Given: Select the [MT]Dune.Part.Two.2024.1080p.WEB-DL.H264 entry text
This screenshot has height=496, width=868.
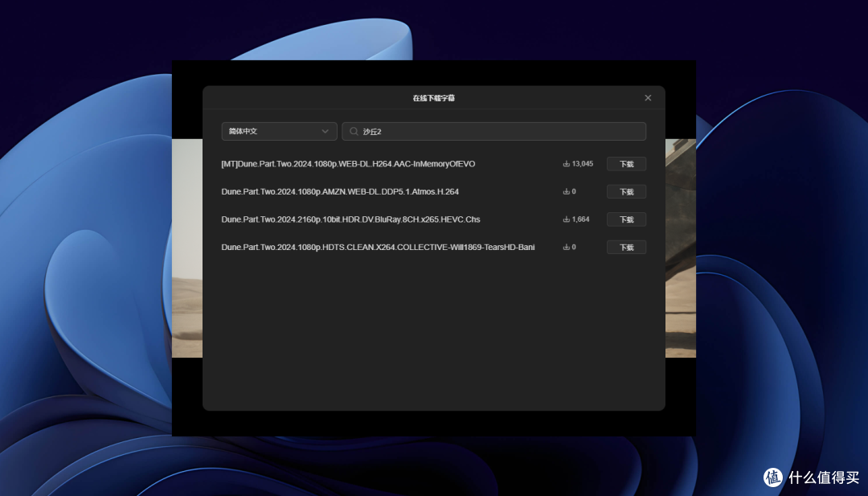Looking at the screenshot, I should coord(348,164).
